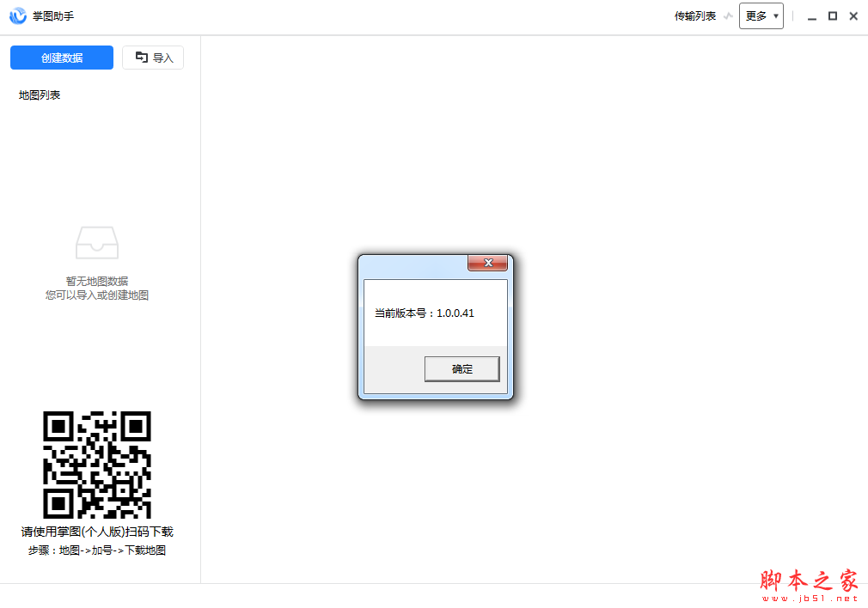868x608 pixels.
Task: Click the 当前版本号：1.0.0.41 text
Action: (424, 313)
